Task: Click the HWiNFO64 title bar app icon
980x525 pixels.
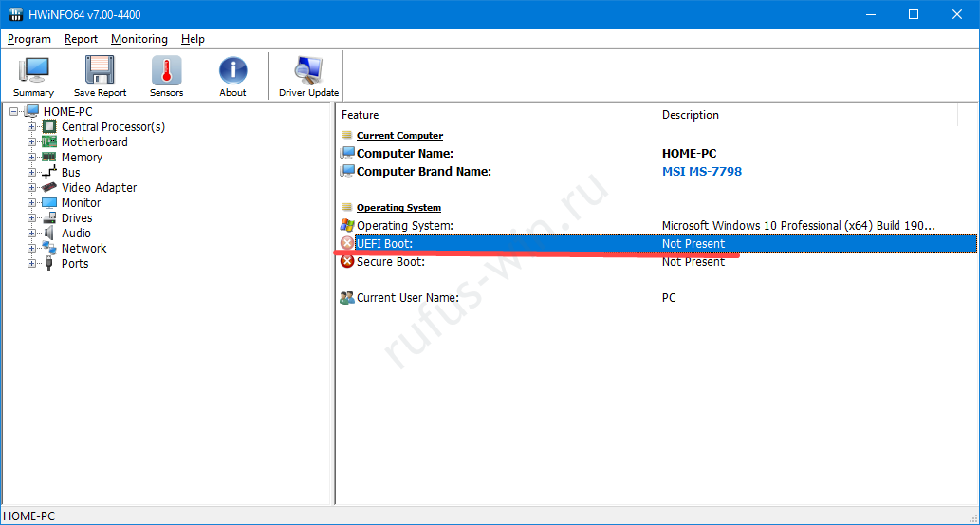Action: click(15, 14)
